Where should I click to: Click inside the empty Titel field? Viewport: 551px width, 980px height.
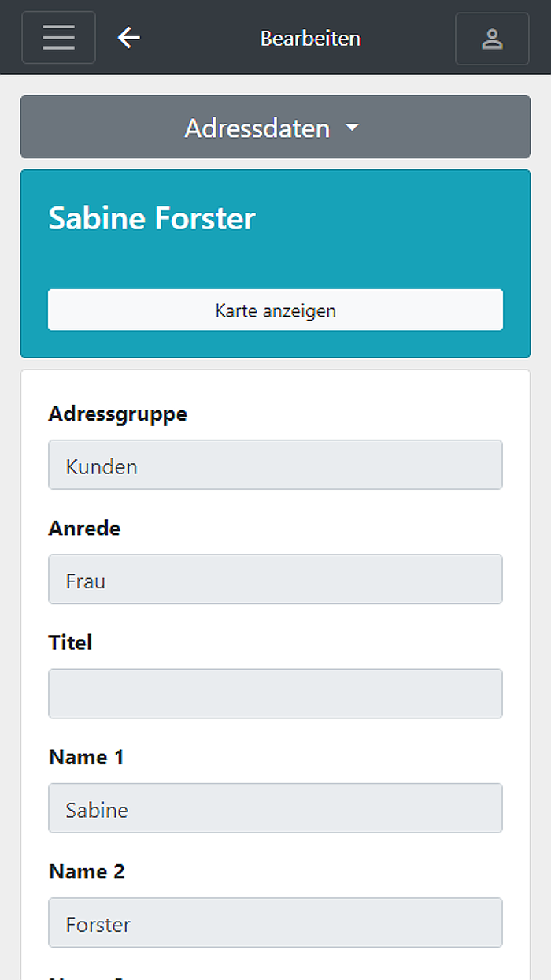tap(275, 693)
